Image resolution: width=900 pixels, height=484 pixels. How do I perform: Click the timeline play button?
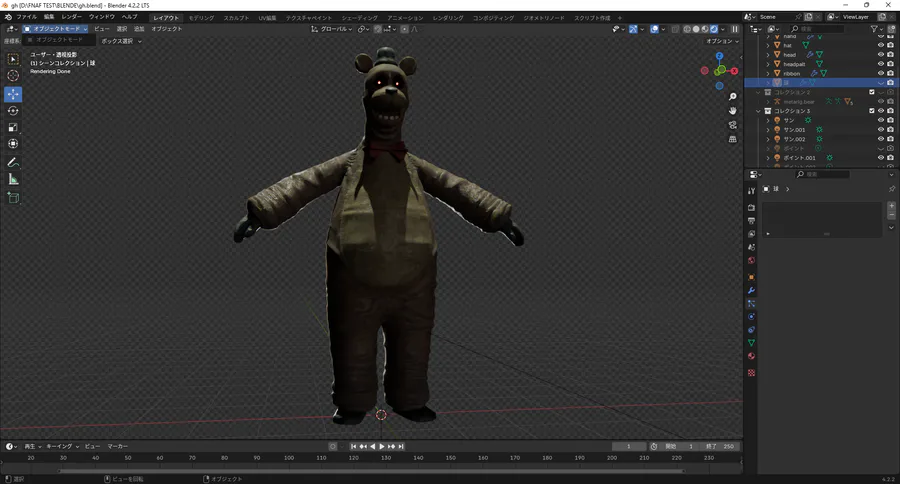click(x=382, y=446)
